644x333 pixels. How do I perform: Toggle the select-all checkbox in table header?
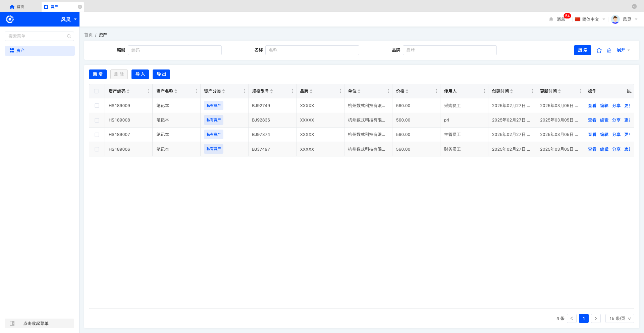pos(96,91)
